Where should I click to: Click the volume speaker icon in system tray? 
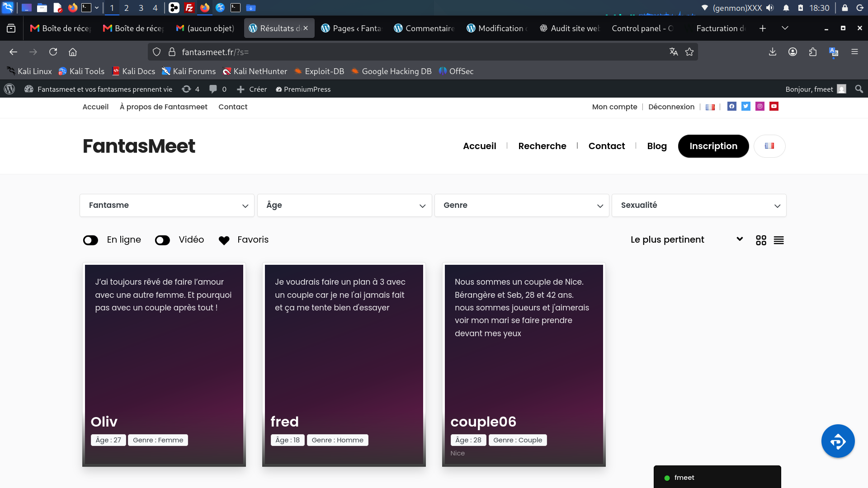point(770,8)
